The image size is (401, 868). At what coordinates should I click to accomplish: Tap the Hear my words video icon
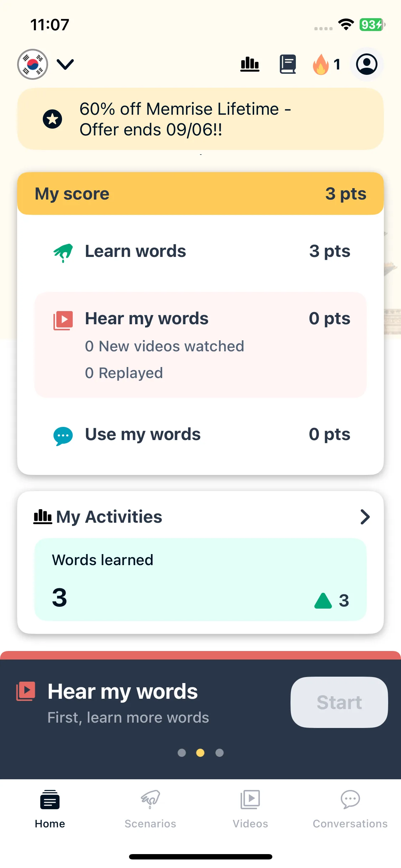click(63, 320)
